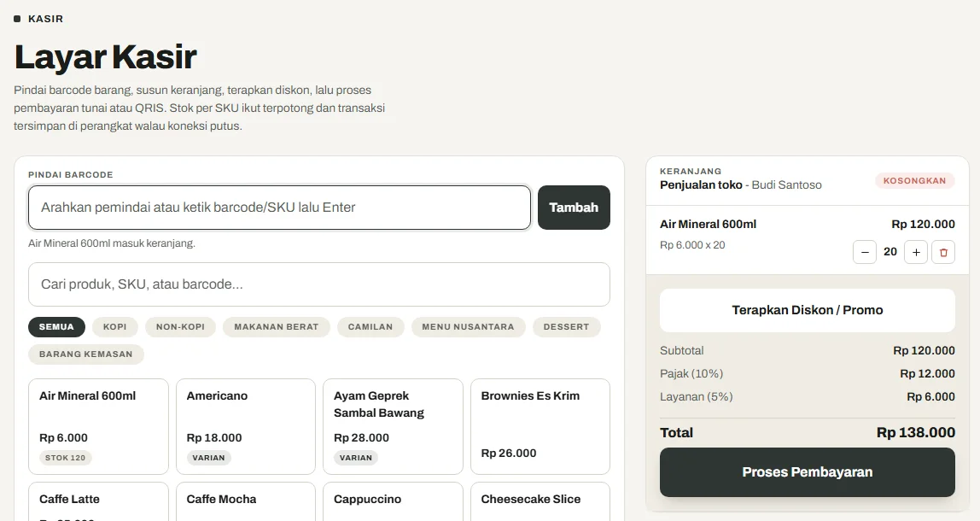Add Air Mineral 600ml product card
The image size is (980, 521).
coord(98,426)
